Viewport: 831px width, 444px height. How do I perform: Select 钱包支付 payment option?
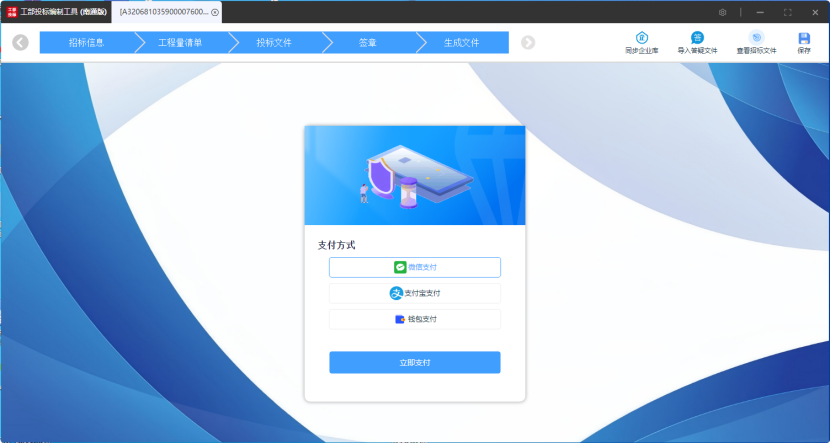[415, 319]
